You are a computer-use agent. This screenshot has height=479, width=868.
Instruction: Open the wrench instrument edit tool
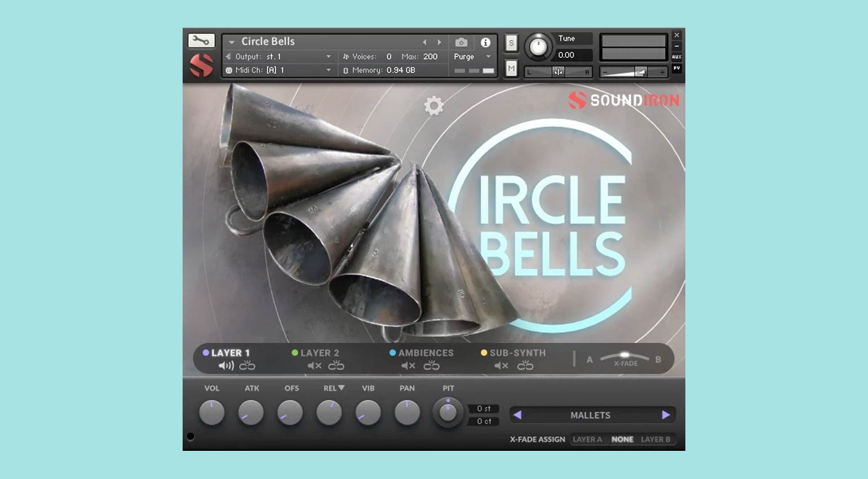pos(201,41)
